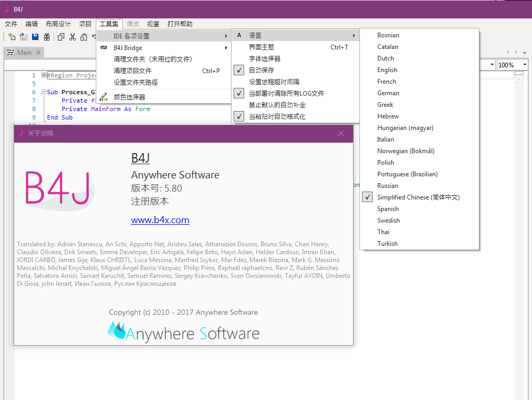532x400 pixels.
Task: Switch to the Main code tab
Action: (24, 53)
